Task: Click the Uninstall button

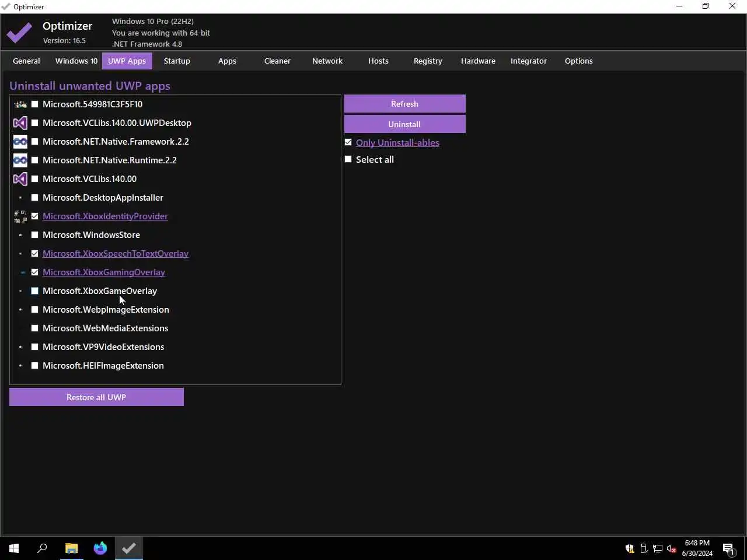Action: [x=405, y=124]
